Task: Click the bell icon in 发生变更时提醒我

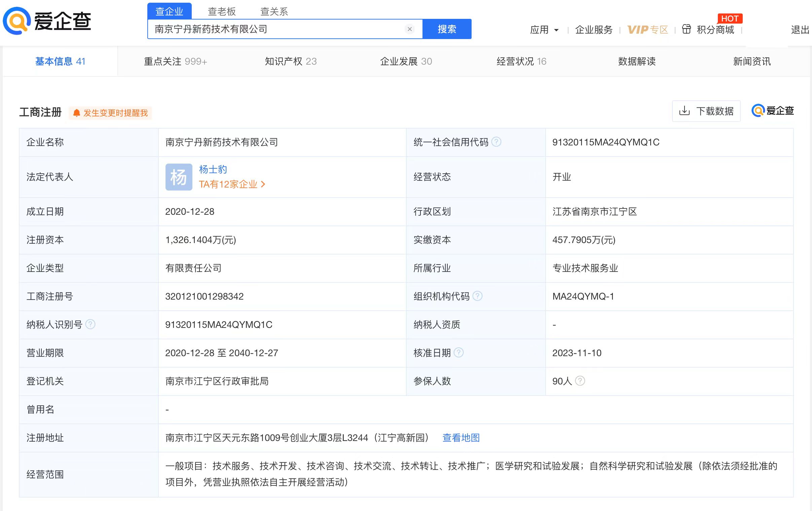Action: 77,113
